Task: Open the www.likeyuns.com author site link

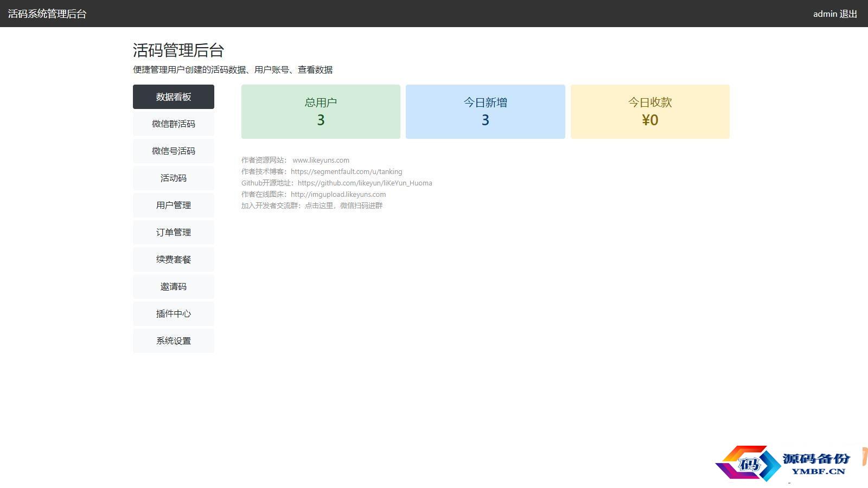Action: pyautogui.click(x=321, y=160)
